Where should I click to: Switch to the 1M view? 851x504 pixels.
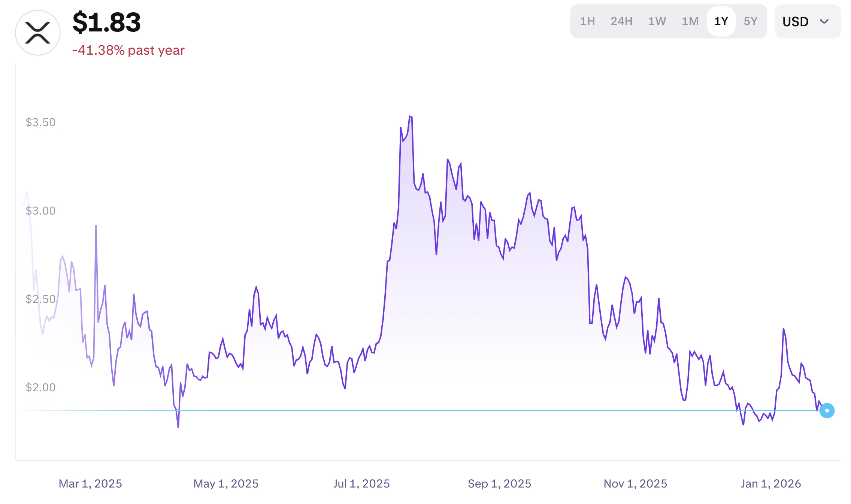coord(690,21)
